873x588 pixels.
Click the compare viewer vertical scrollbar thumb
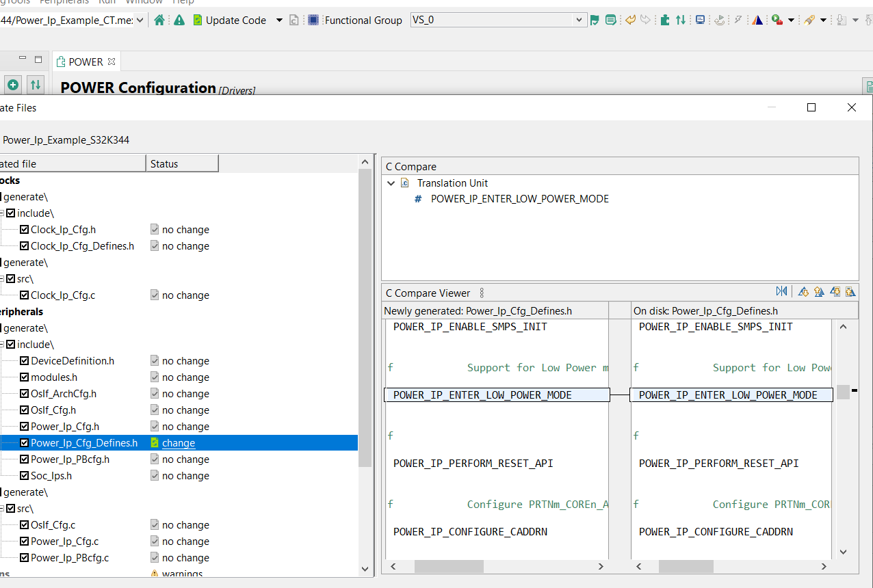point(843,392)
